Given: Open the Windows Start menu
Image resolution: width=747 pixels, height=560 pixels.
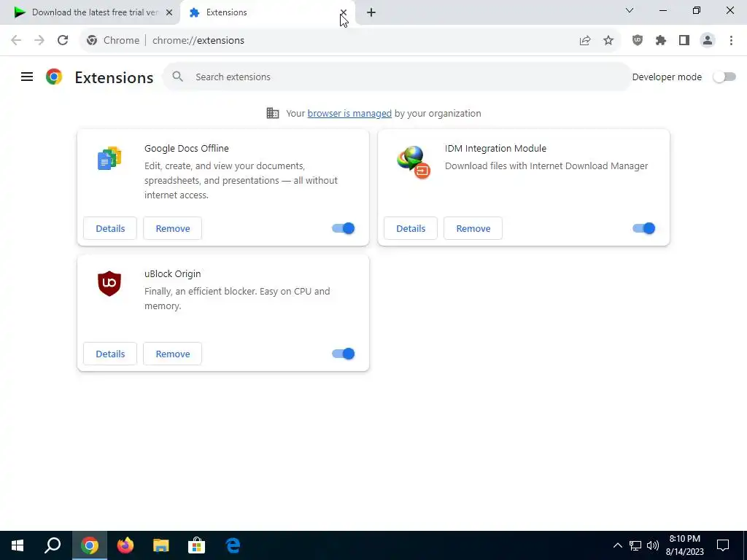Looking at the screenshot, I should [x=18, y=545].
